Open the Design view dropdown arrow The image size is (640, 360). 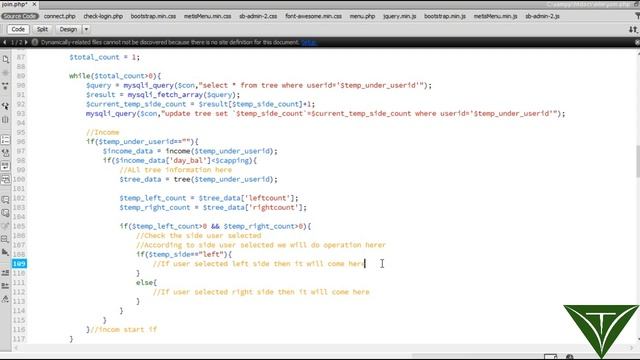[86, 29]
